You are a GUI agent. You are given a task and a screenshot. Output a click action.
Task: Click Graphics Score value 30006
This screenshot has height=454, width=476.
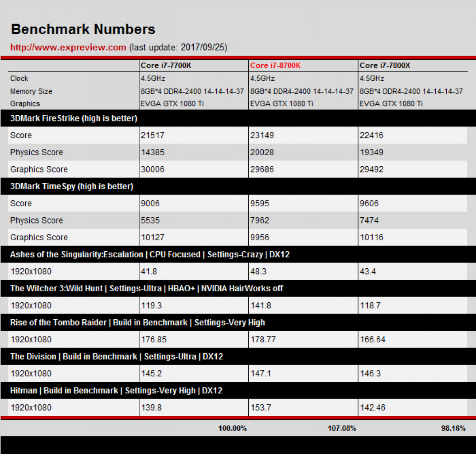point(152,169)
